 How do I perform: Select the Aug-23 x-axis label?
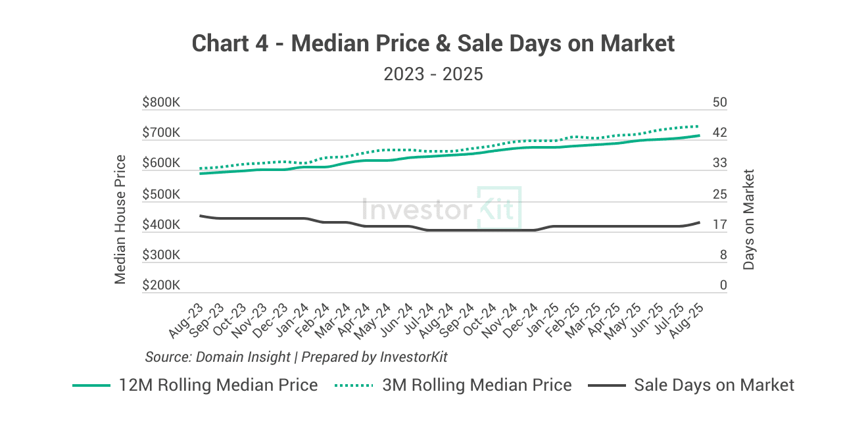tap(187, 321)
